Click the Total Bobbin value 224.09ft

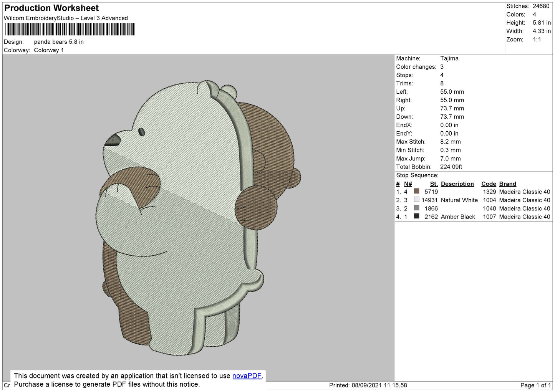coord(451,167)
